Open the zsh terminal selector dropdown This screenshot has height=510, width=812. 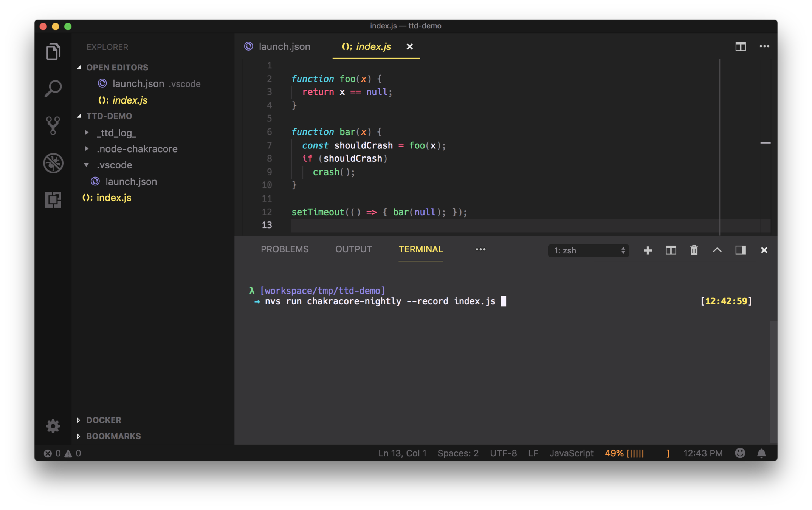pyautogui.click(x=588, y=250)
